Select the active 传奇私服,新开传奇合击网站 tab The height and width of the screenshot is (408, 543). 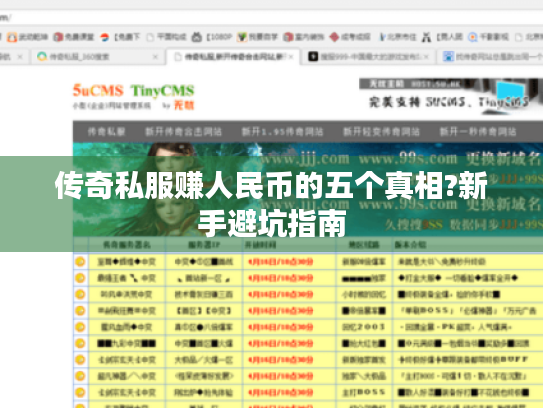233,56
